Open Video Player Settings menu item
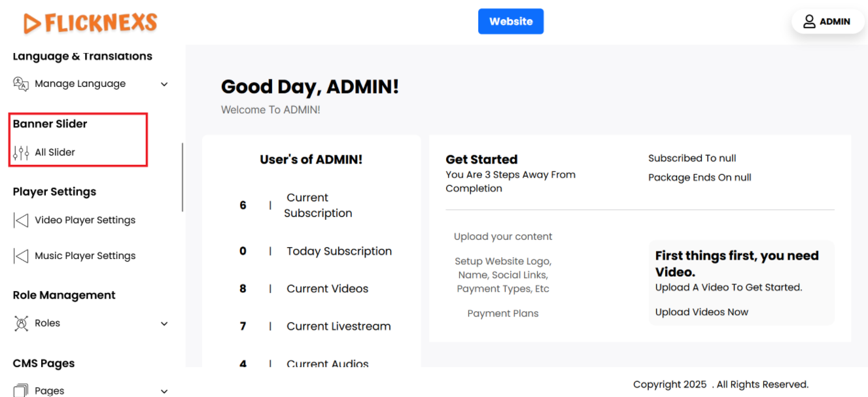The width and height of the screenshot is (868, 397). (x=85, y=220)
